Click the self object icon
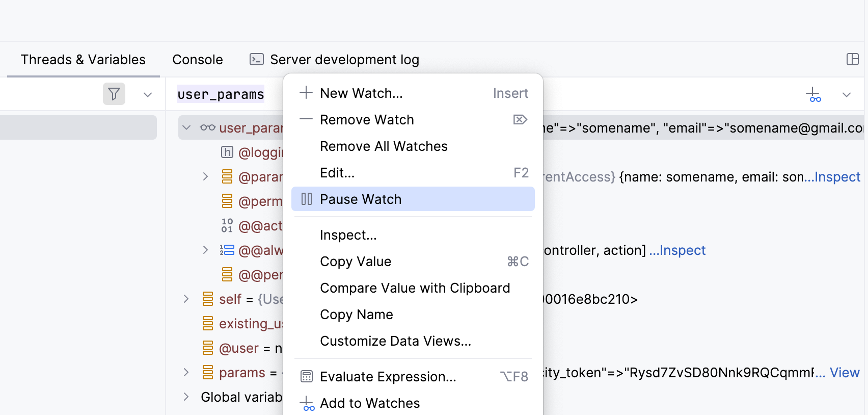Viewport: 868px width, 415px height. [208, 299]
